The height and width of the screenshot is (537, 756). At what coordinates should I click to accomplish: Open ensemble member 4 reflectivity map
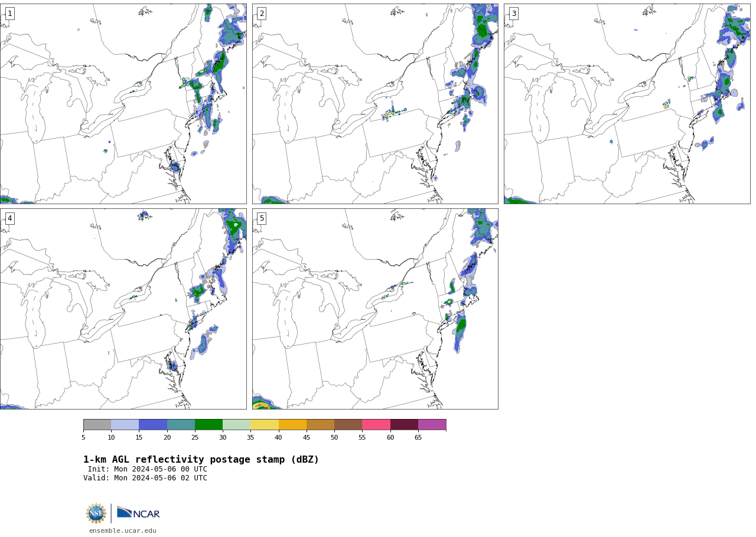point(123,309)
